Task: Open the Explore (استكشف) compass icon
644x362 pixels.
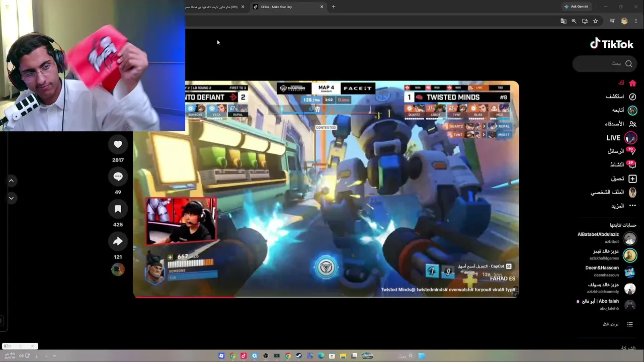Action: (x=632, y=97)
